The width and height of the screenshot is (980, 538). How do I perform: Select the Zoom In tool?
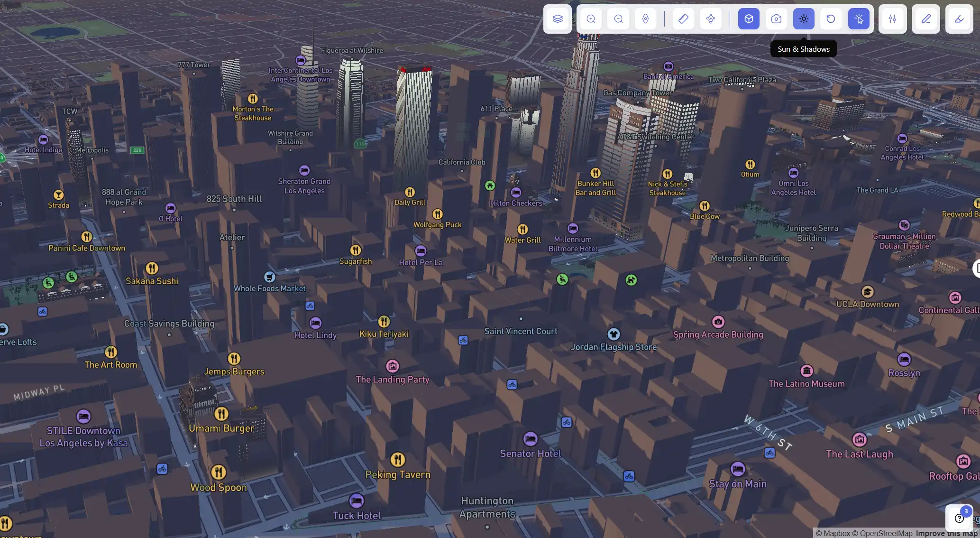(x=591, y=19)
